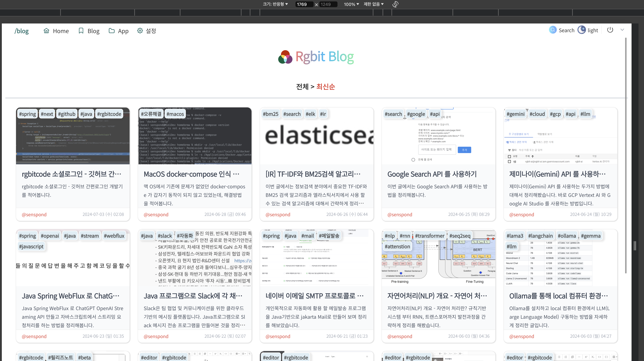
Task: Open post 네이버 이메일 SMTP 프로토콜
Action: [315, 296]
